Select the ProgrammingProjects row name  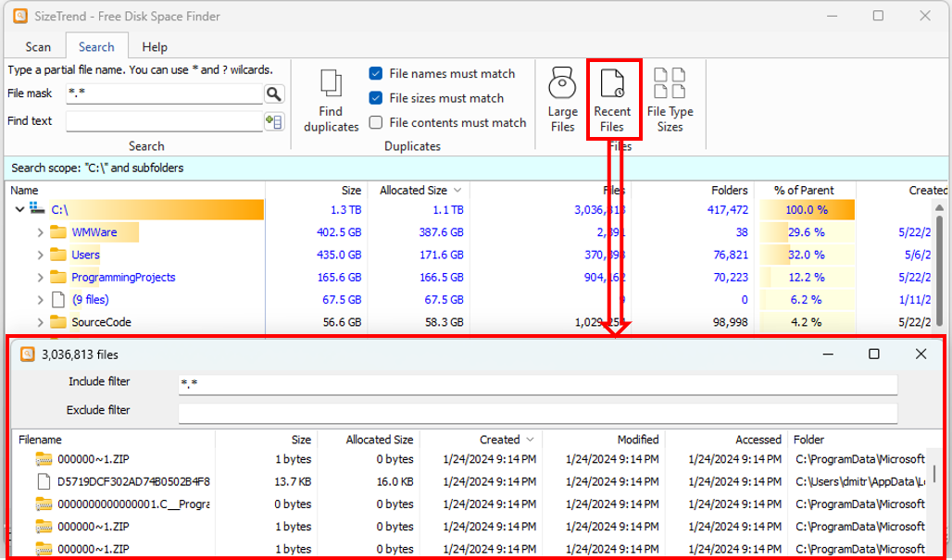[123, 278]
